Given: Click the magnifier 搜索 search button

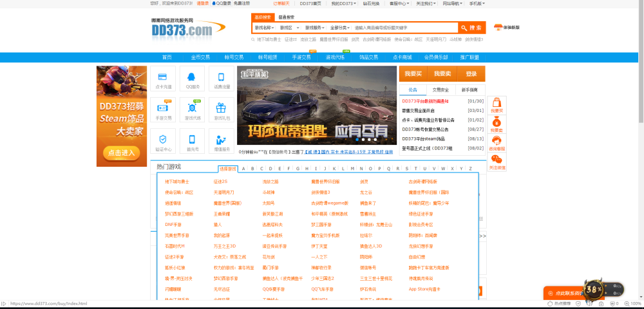Looking at the screenshot, I should click(471, 28).
